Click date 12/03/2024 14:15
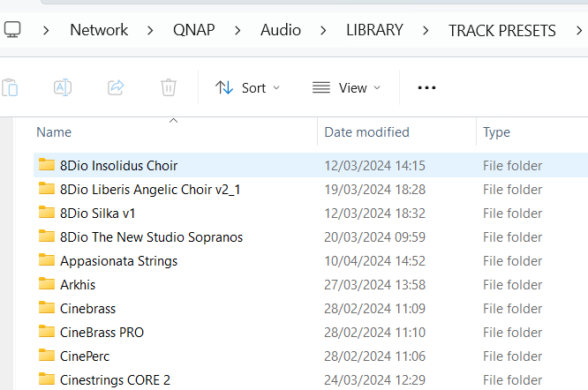 374,166
